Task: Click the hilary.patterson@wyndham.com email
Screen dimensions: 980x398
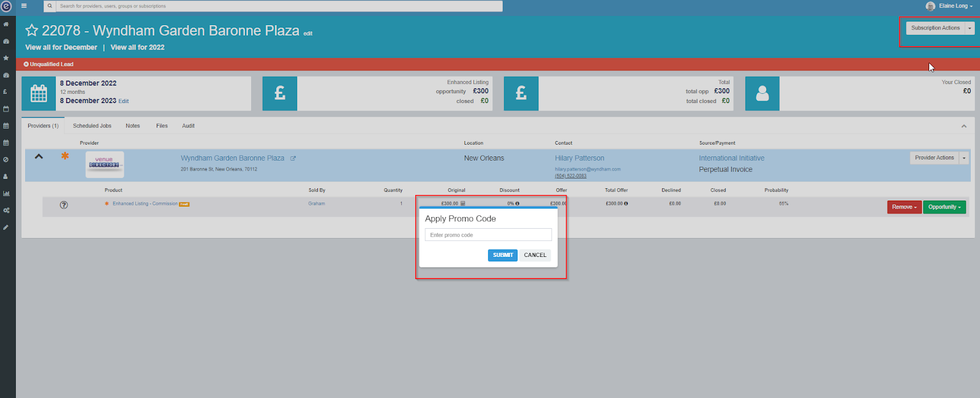Action: point(588,169)
